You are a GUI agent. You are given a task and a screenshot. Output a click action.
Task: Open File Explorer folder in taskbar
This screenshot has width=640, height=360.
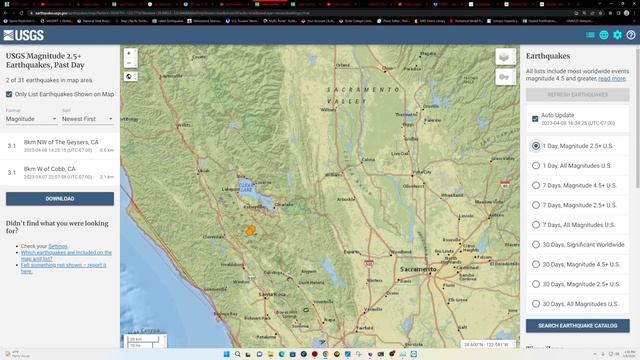pos(270,354)
